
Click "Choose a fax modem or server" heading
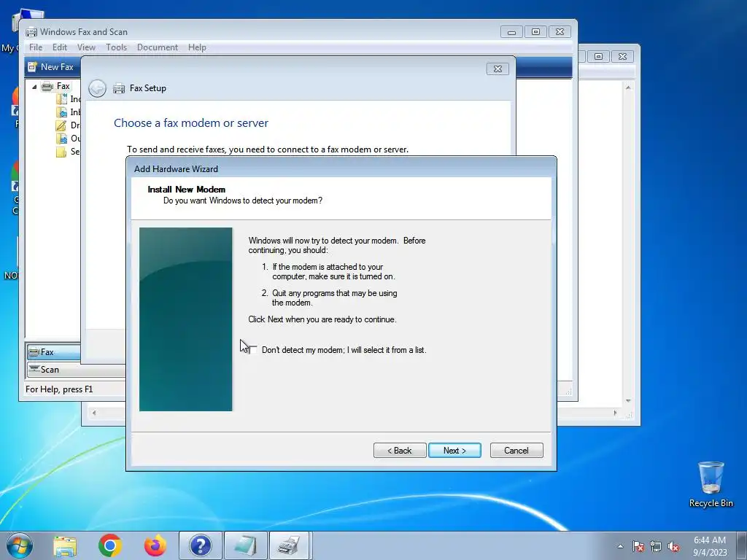pyautogui.click(x=191, y=122)
